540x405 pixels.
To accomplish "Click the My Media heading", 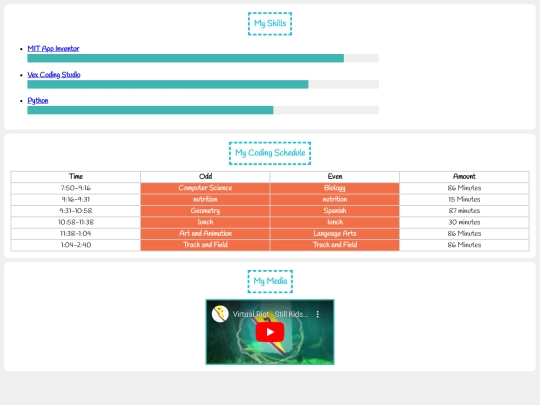I will click(270, 281).
